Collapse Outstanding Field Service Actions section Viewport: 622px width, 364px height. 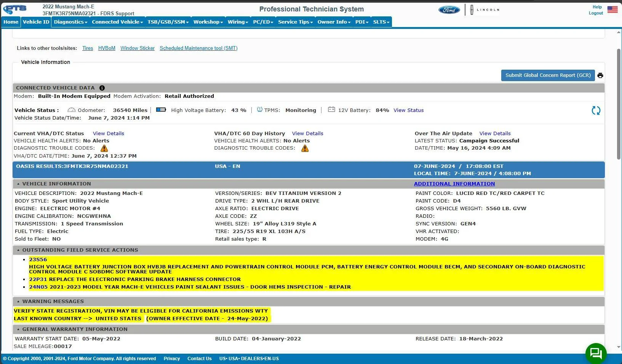pos(18,250)
